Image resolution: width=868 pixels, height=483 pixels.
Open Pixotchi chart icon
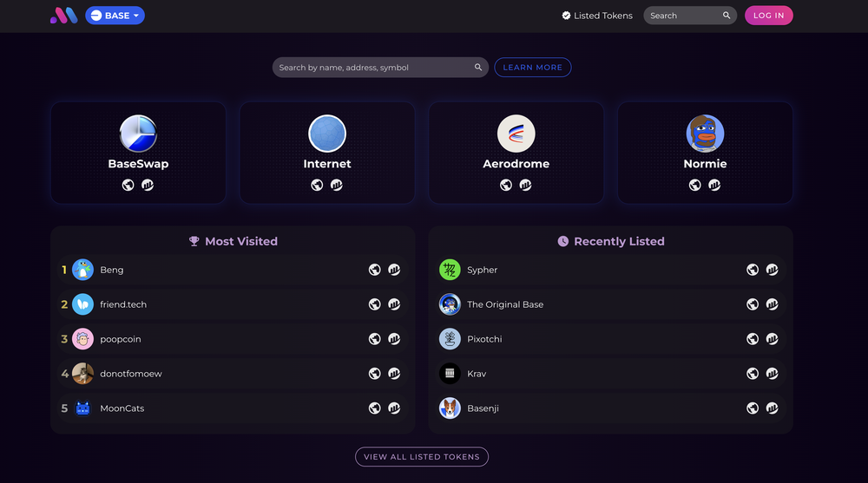tap(773, 338)
